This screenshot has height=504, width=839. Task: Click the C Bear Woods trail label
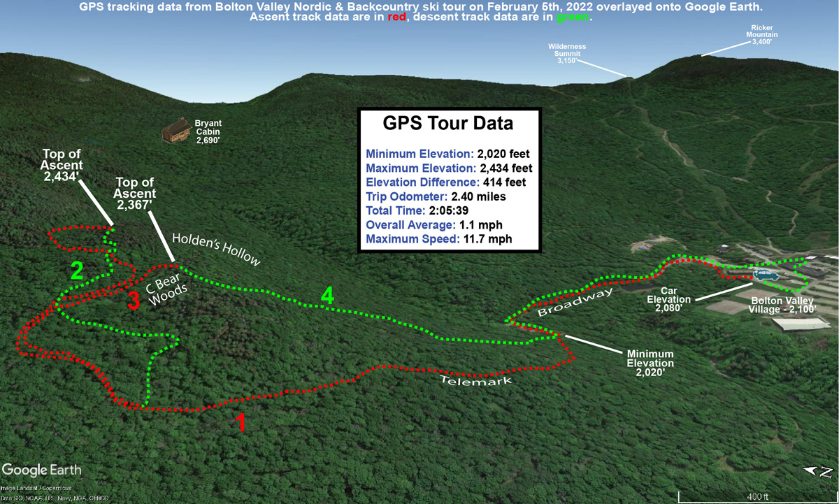(x=166, y=289)
